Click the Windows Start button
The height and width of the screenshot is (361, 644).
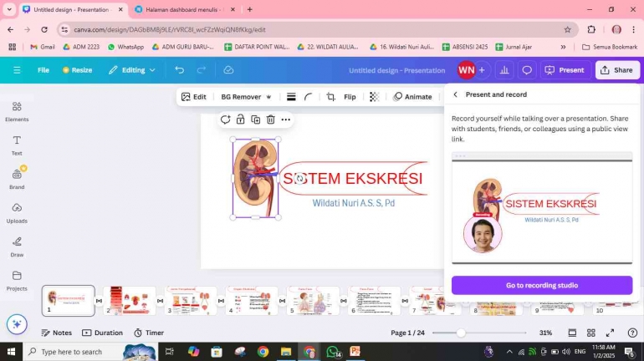click(x=11, y=352)
